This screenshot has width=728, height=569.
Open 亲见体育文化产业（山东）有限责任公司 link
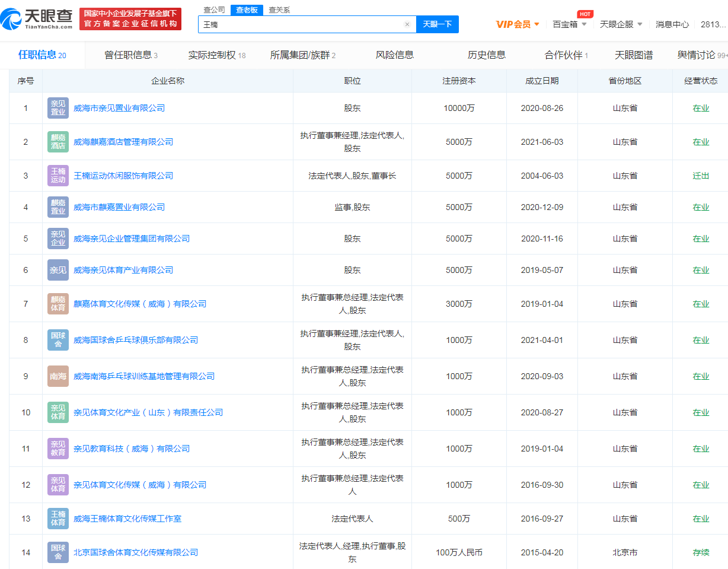coord(148,412)
